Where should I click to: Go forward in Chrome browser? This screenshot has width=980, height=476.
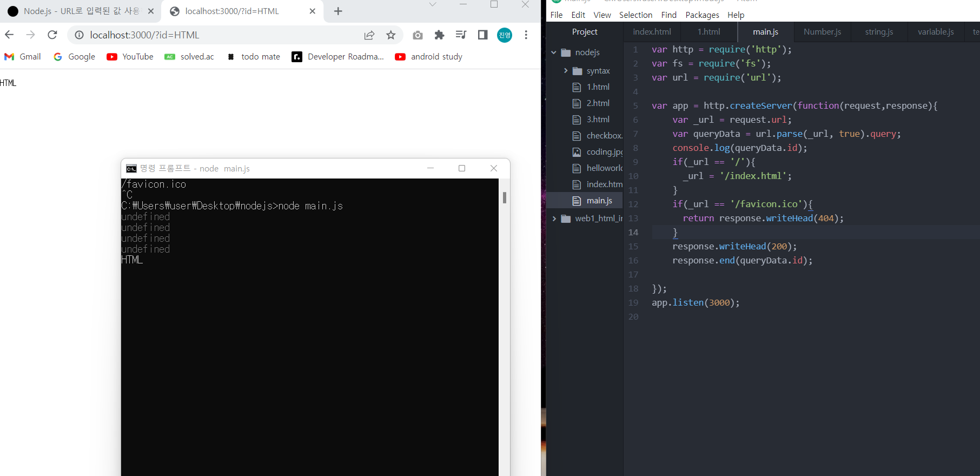point(30,35)
